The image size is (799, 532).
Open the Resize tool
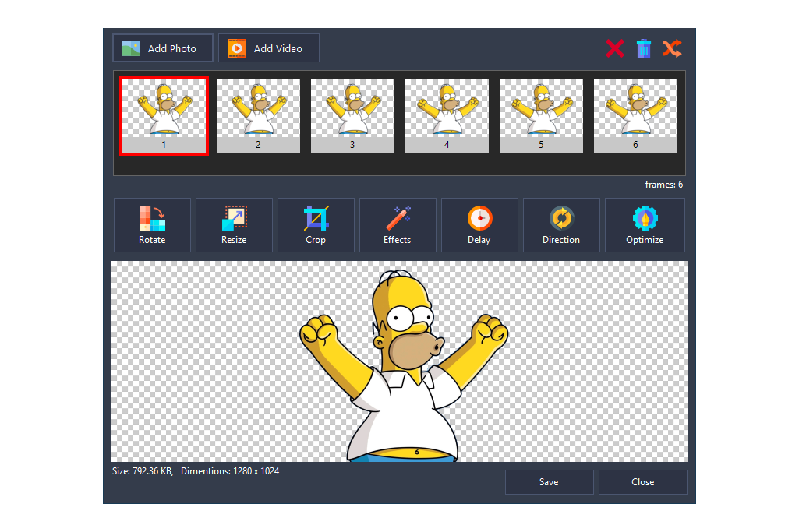[x=234, y=225]
